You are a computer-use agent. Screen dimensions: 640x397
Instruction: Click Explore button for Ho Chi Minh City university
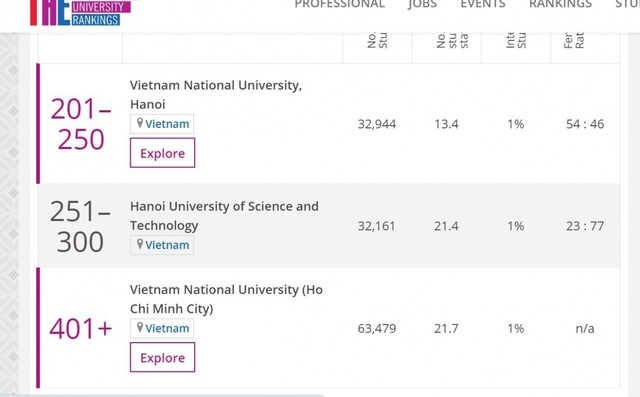point(162,357)
